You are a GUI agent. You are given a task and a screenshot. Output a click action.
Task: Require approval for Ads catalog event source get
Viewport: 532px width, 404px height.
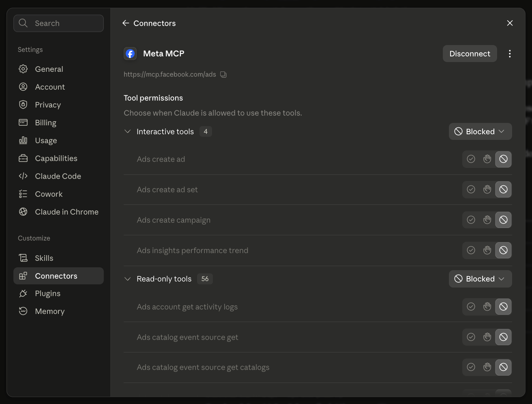coord(487,337)
